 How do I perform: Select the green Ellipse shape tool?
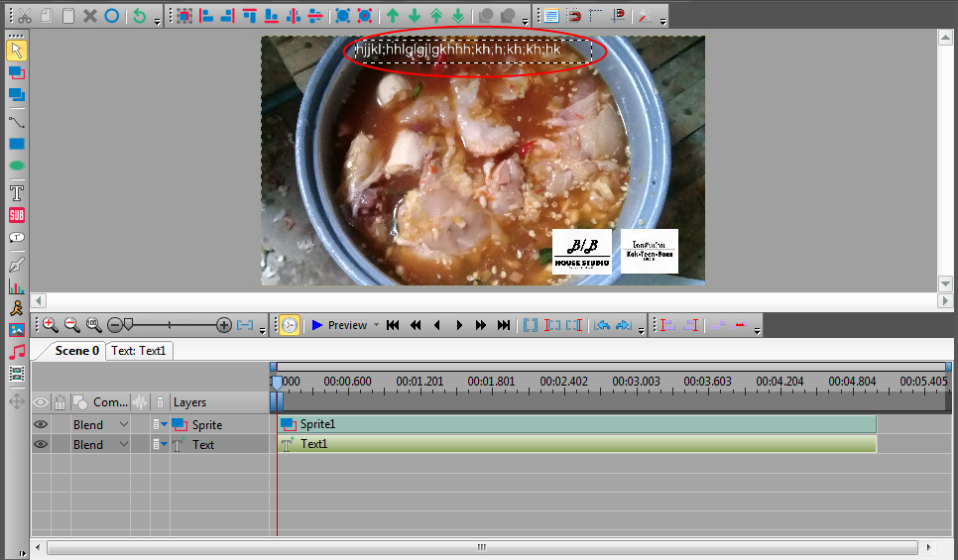pyautogui.click(x=17, y=167)
